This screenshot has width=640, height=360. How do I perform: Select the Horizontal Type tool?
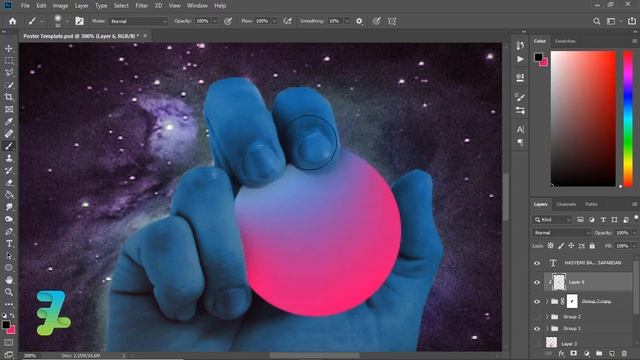(x=9, y=244)
